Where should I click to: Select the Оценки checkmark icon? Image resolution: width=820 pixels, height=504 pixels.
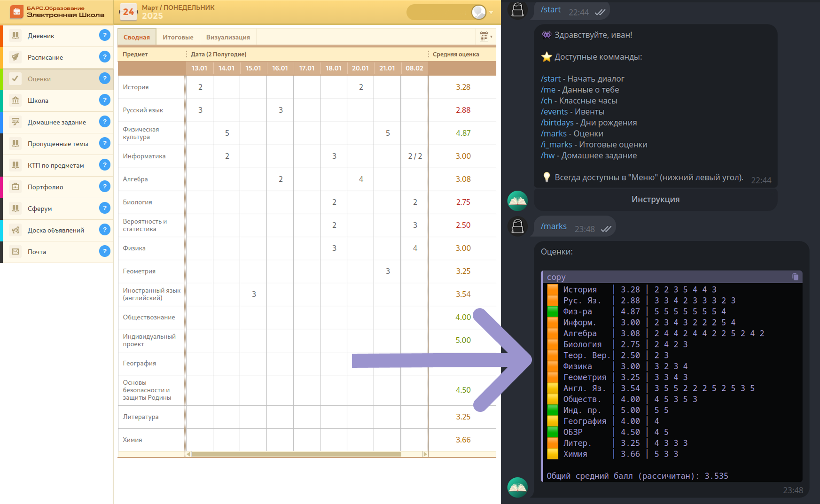coord(16,79)
